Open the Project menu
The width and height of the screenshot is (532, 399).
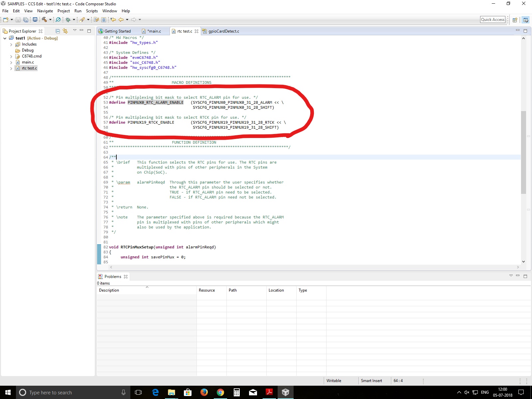point(64,11)
